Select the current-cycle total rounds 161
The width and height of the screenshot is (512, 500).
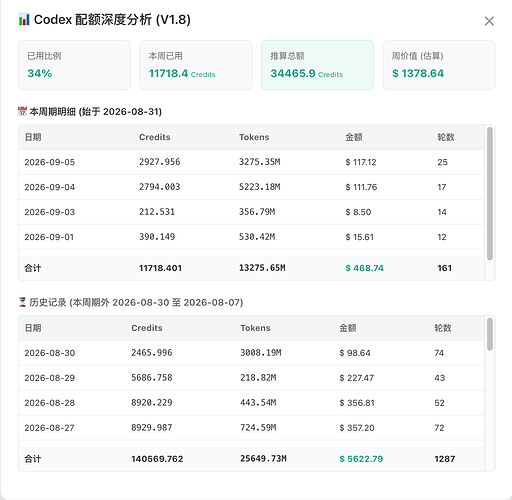[x=445, y=268]
